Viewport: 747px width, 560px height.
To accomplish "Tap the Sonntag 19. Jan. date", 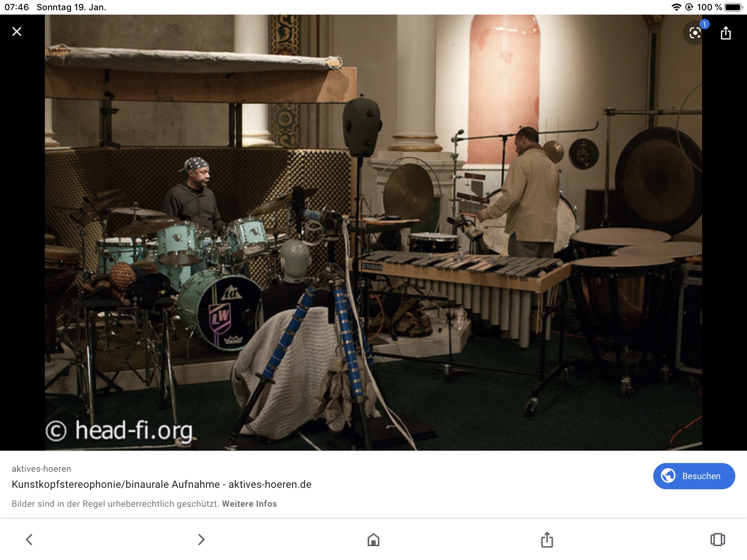I will [x=71, y=7].
